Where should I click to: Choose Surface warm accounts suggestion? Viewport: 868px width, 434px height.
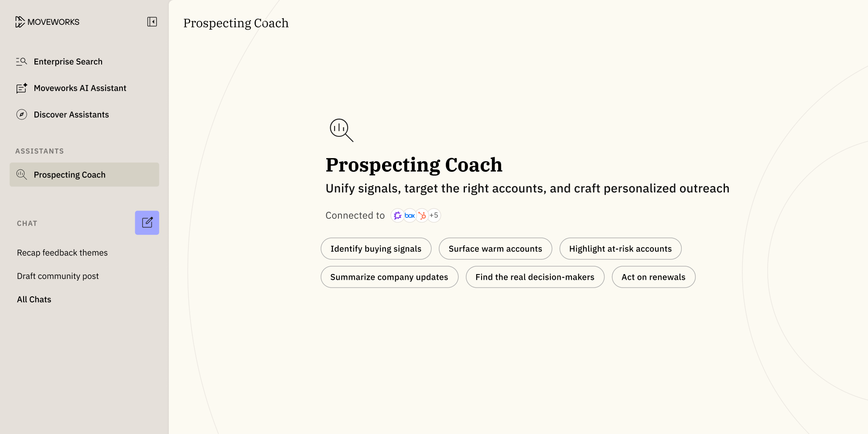pyautogui.click(x=495, y=249)
